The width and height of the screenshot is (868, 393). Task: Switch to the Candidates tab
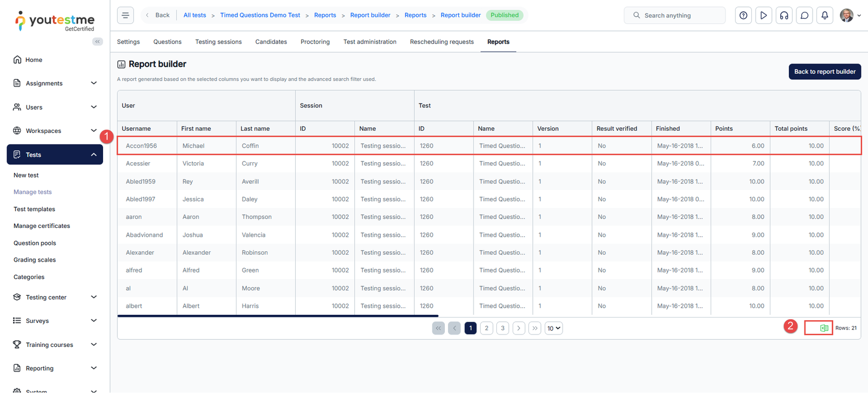click(271, 42)
